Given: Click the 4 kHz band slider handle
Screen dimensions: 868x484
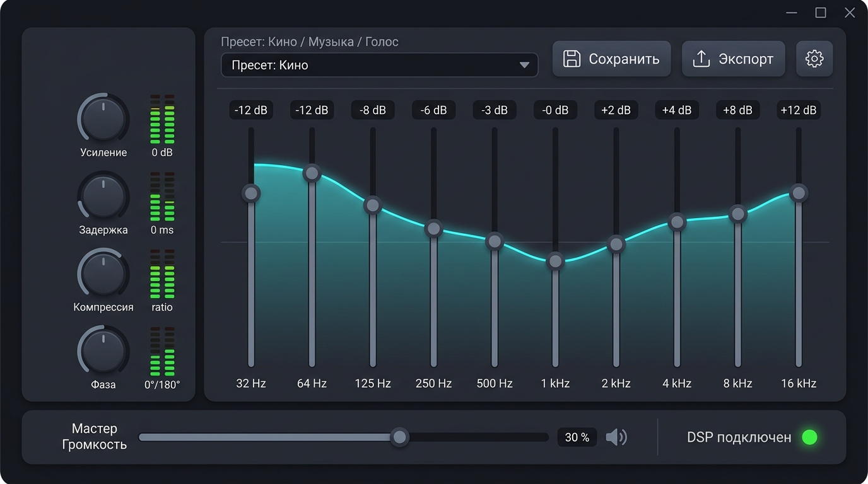Looking at the screenshot, I should tap(677, 222).
